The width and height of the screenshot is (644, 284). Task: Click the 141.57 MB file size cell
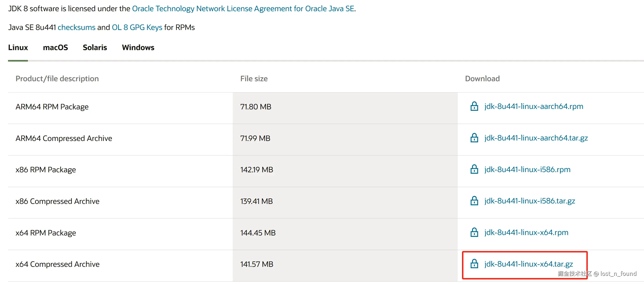pos(257,264)
